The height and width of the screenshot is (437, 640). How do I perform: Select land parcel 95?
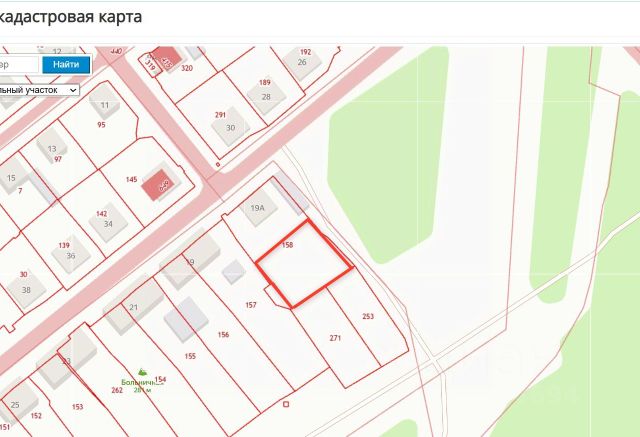tap(101, 125)
